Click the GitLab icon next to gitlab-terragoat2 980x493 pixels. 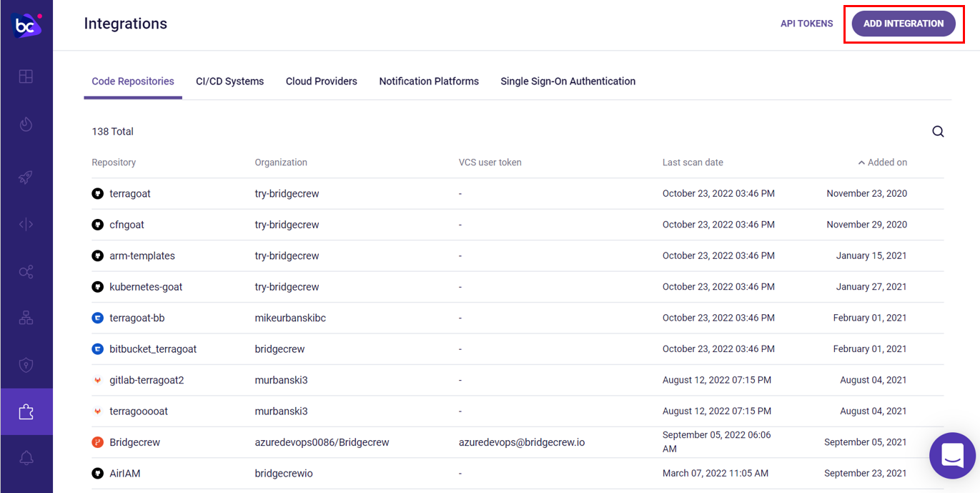(98, 380)
